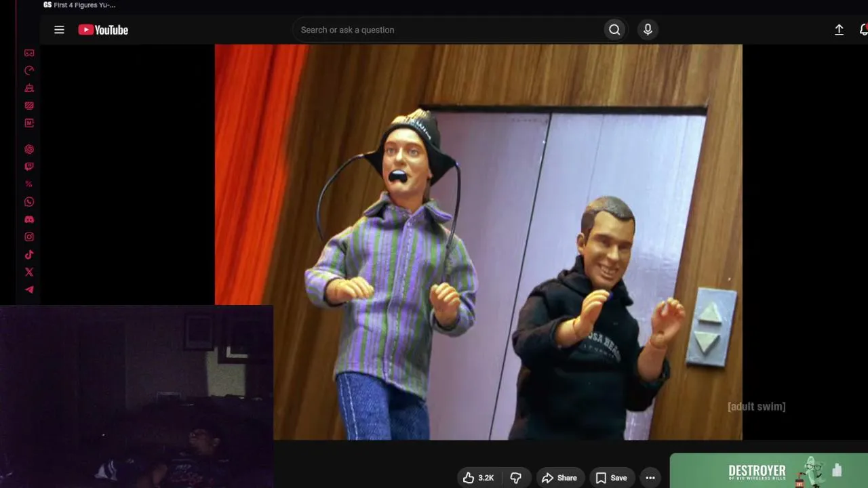Image resolution: width=868 pixels, height=488 pixels.
Task: Open GX Cleaner icon in sidebar
Action: [x=29, y=88]
